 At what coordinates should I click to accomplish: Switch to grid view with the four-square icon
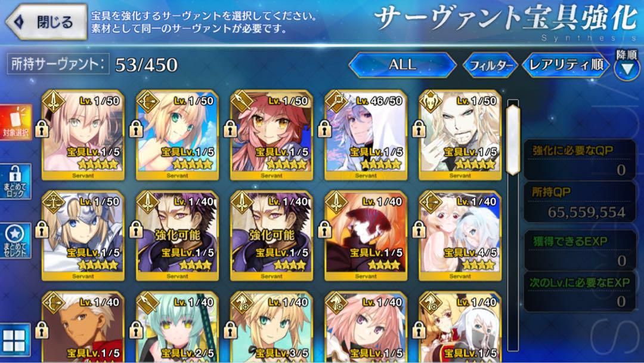coord(15,340)
